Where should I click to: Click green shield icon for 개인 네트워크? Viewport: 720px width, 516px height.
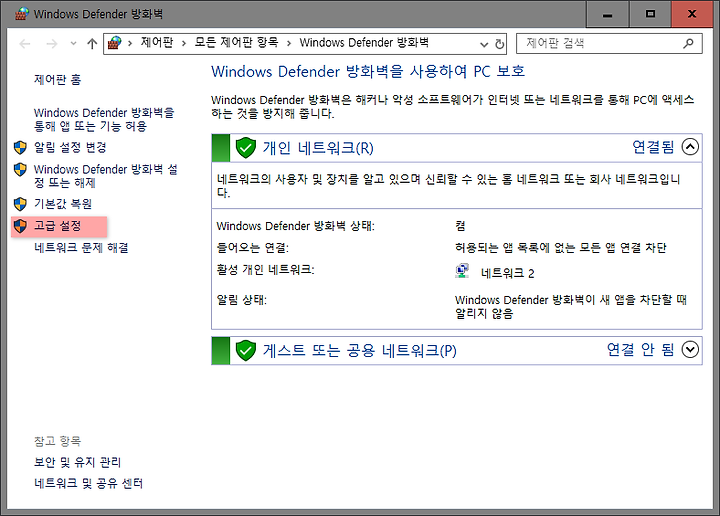coord(246,148)
